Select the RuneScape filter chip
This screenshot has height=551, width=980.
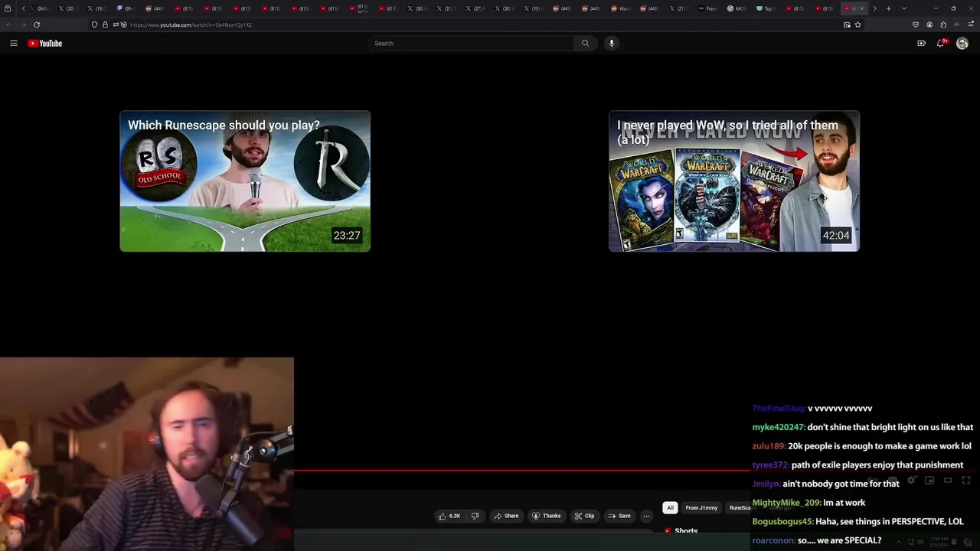coord(739,507)
